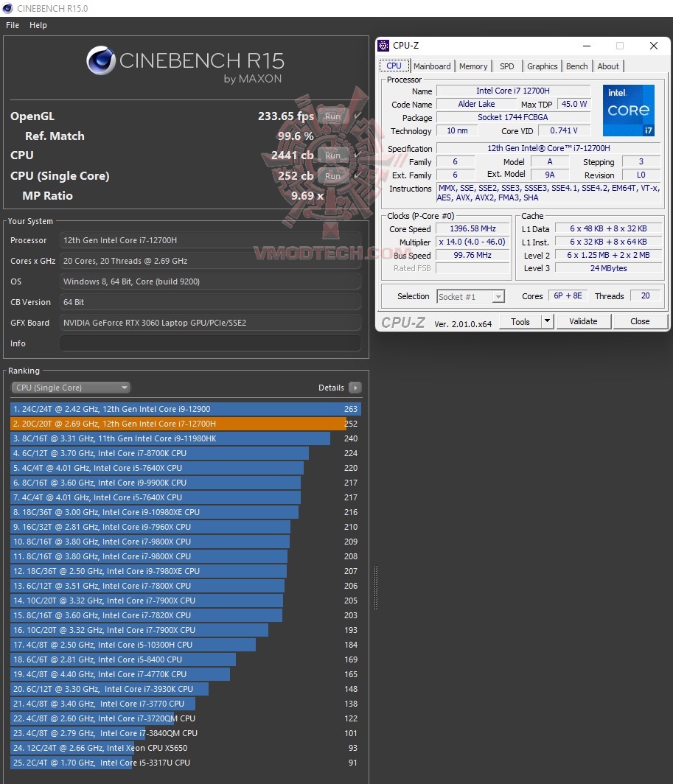
Task: Select ranking row 24 Xeon X5650
Action: pyautogui.click(x=186, y=748)
